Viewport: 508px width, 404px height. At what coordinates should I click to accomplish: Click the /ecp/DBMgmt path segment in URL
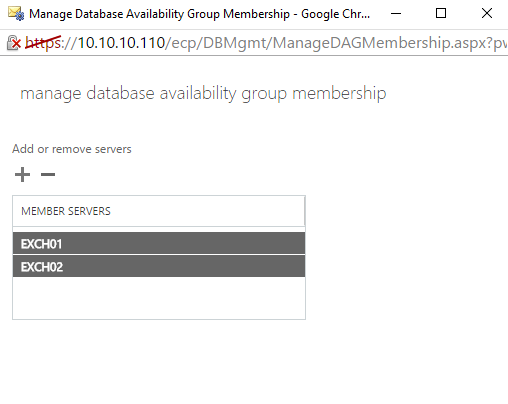(216, 43)
